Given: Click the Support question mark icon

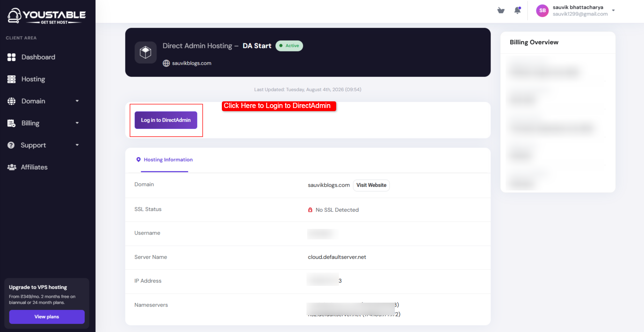Looking at the screenshot, I should (x=11, y=145).
